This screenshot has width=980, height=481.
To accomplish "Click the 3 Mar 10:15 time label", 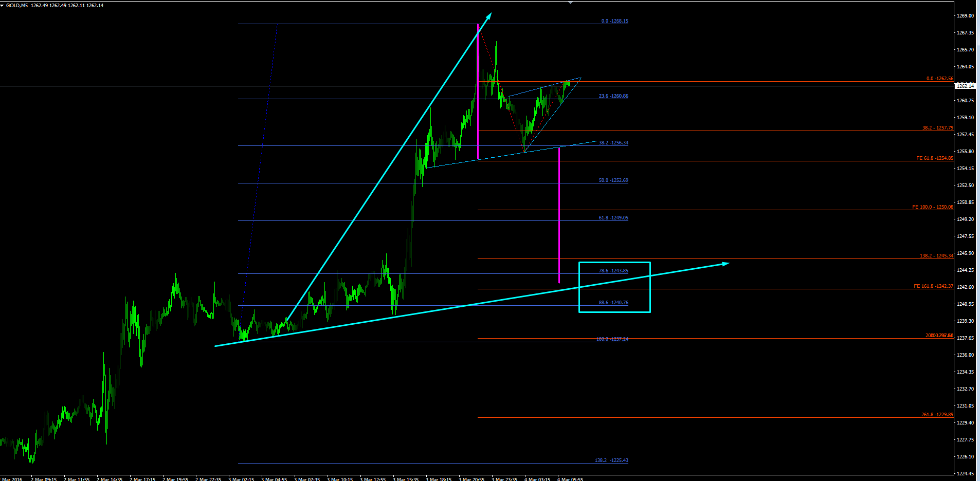I will 340,479.
